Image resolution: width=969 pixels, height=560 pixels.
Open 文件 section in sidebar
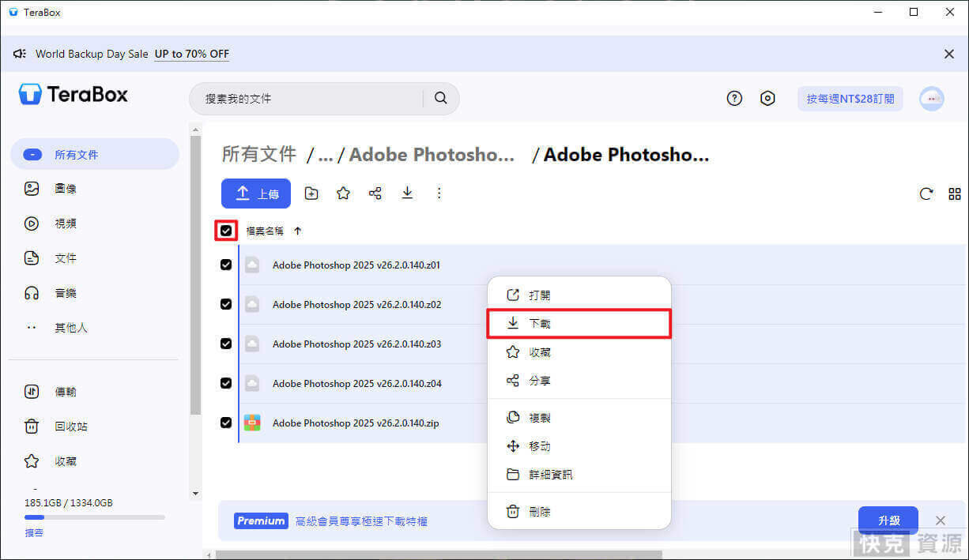[95, 258]
